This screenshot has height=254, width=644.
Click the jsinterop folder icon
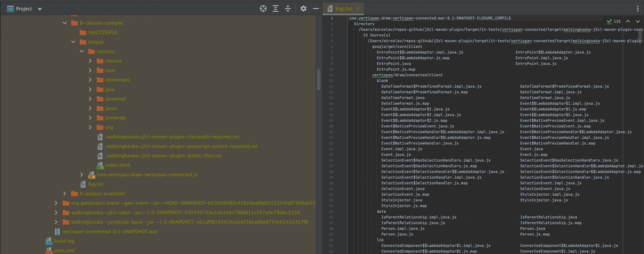(100, 118)
